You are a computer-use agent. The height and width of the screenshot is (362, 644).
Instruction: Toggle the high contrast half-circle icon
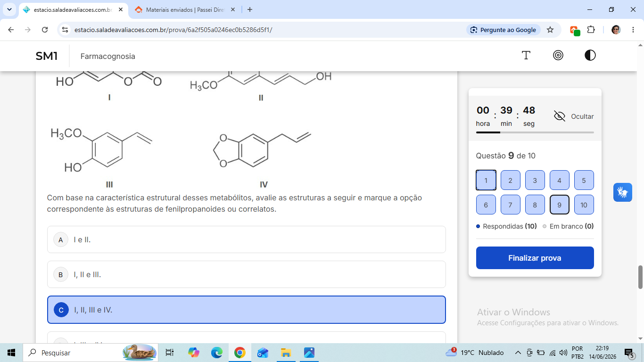[590, 56]
